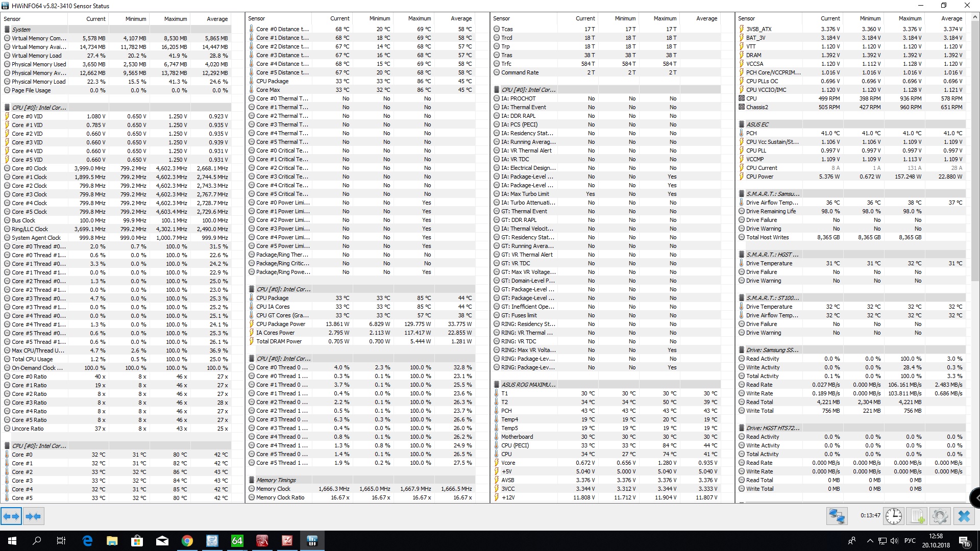Open sensor settings gear icon

coord(940,516)
